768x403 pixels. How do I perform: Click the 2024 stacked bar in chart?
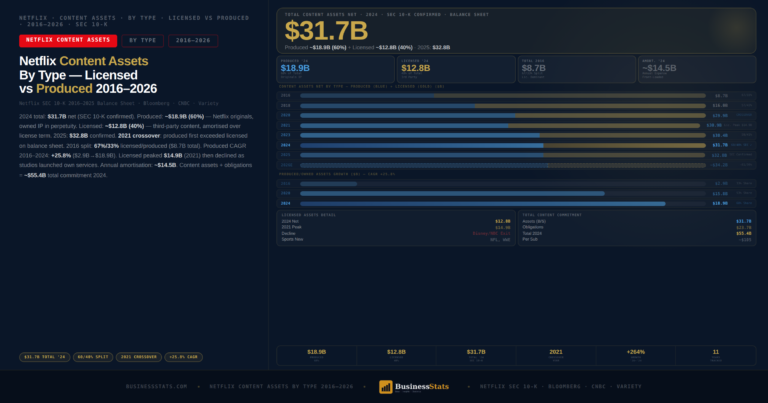503,145
